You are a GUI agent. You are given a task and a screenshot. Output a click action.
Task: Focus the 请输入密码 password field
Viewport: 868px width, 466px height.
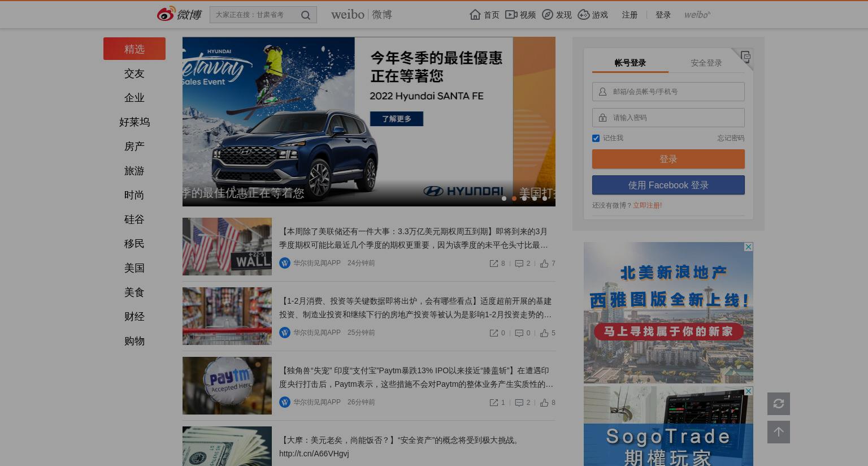pyautogui.click(x=669, y=118)
